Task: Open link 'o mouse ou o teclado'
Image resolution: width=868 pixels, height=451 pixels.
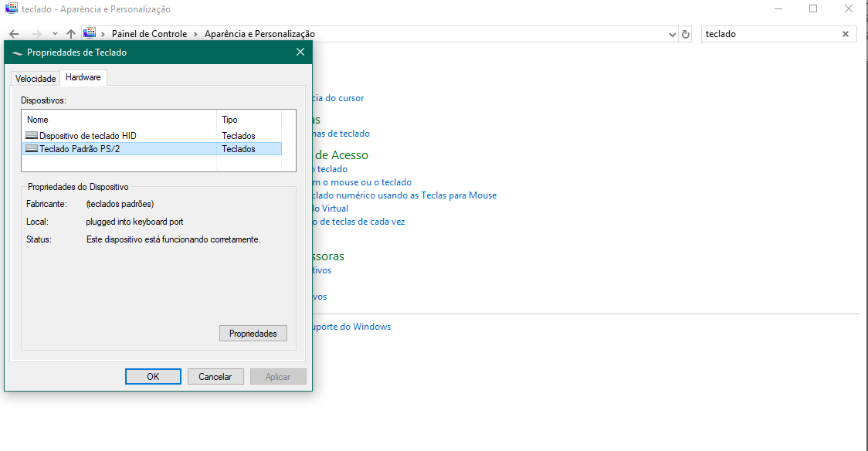Action: coord(362,182)
